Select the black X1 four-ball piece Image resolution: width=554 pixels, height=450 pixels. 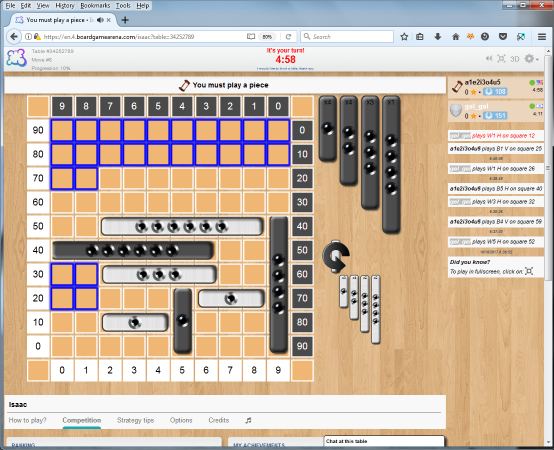pos(391,165)
